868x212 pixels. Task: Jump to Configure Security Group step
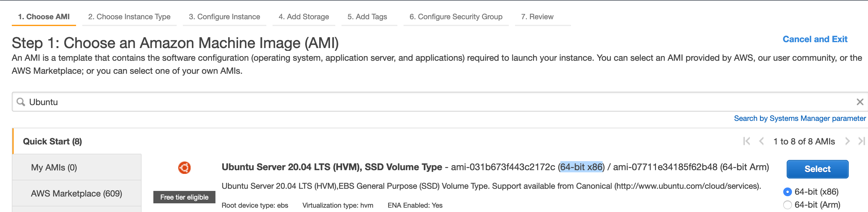[455, 17]
